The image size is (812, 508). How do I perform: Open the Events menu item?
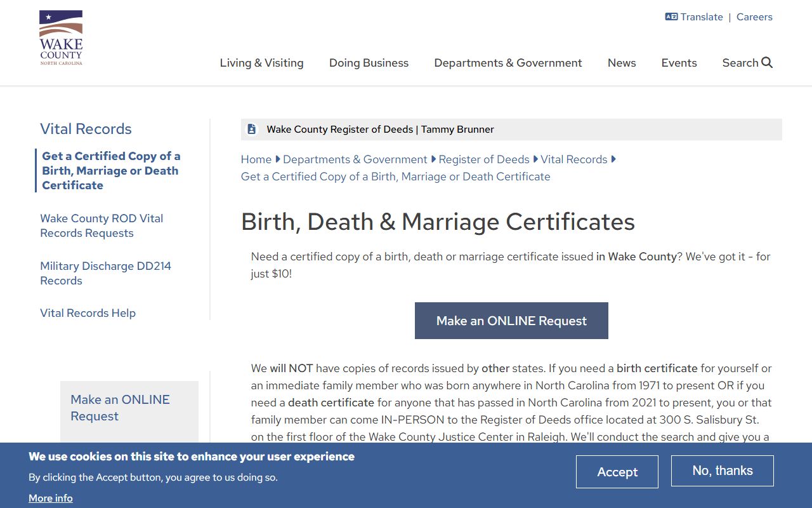(679, 63)
